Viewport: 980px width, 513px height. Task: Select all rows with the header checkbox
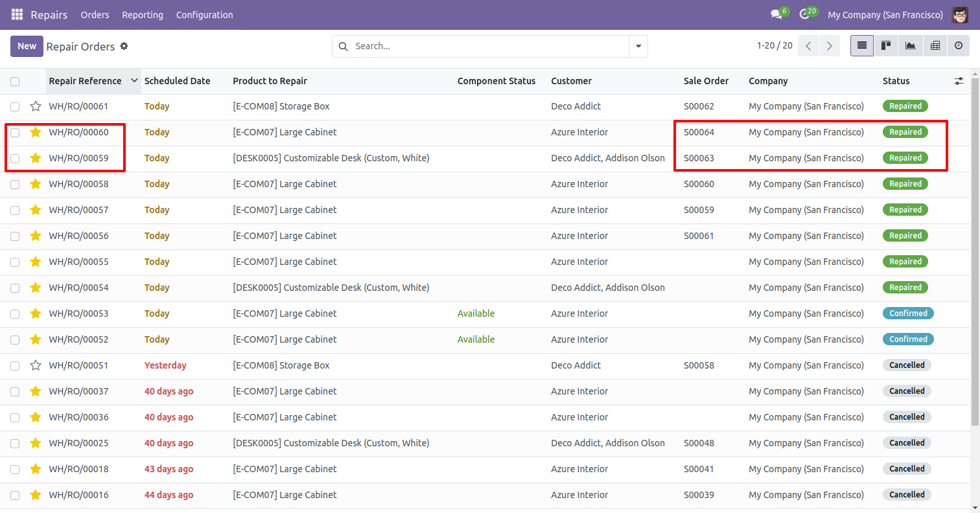coord(15,81)
